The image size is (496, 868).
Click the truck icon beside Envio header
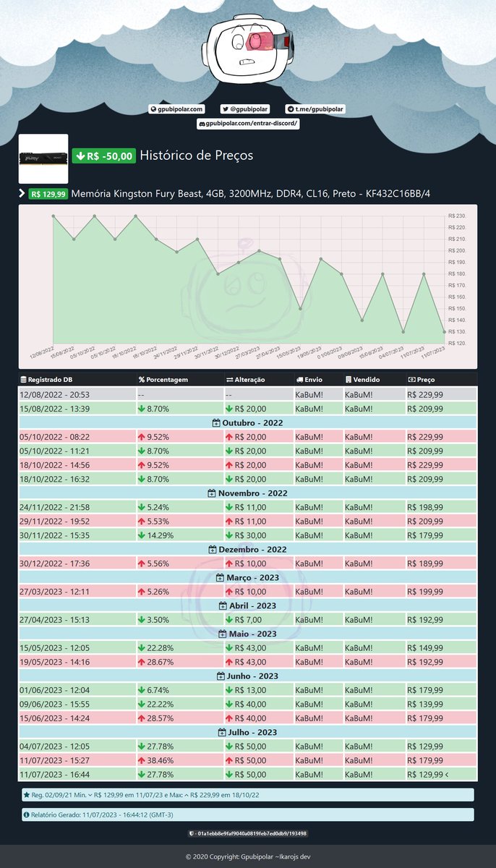tap(299, 379)
